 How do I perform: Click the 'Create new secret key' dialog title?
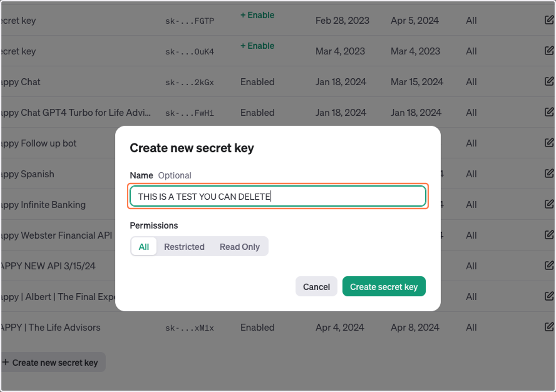(x=192, y=148)
